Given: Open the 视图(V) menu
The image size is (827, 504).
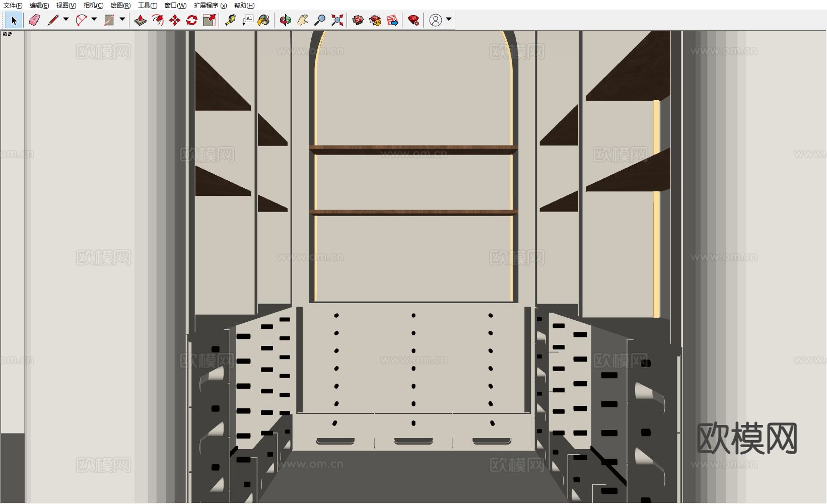Looking at the screenshot, I should (66, 6).
